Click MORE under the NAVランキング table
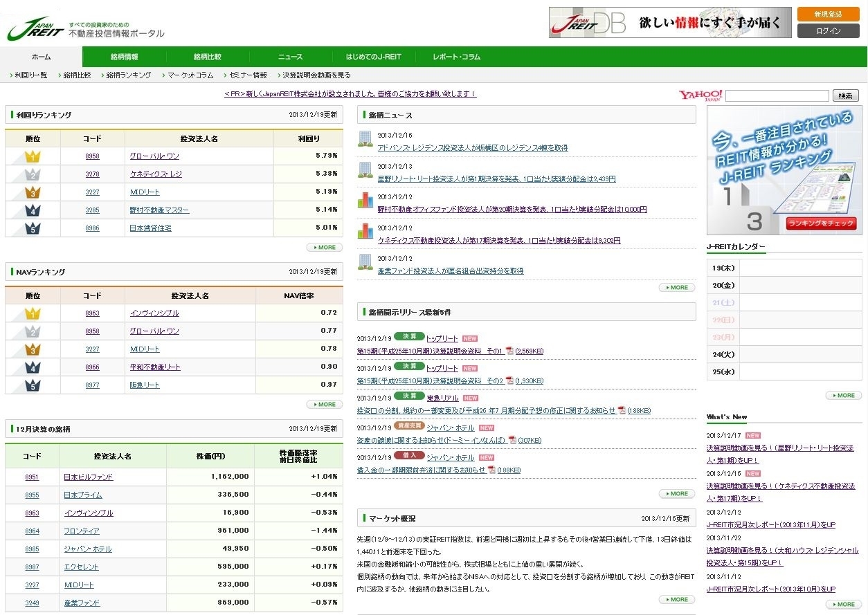Screen dimensions: 868x615 [x=325, y=404]
